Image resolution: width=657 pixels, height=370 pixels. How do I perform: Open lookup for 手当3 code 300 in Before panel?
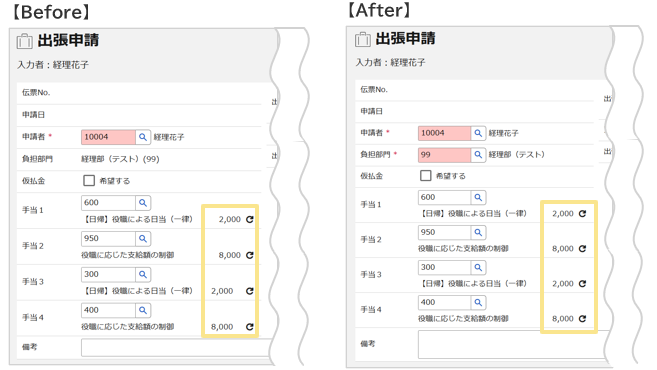pyautogui.click(x=143, y=274)
